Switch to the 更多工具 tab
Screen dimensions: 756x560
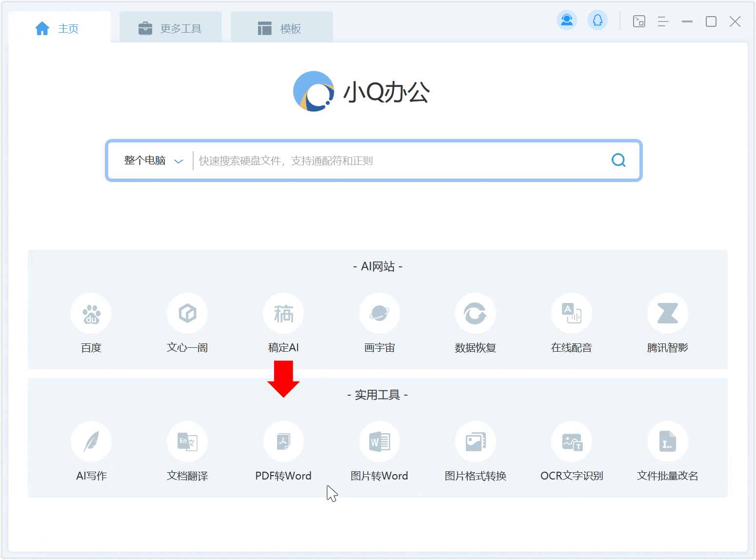(x=171, y=29)
